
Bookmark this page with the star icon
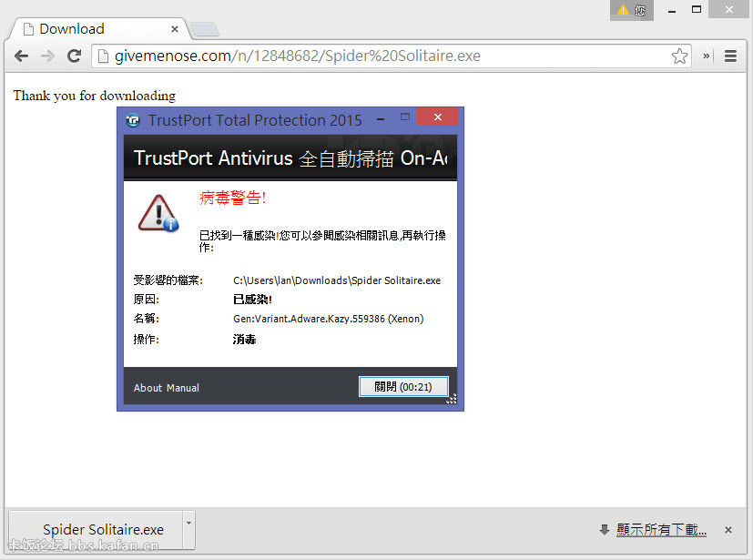coord(679,56)
